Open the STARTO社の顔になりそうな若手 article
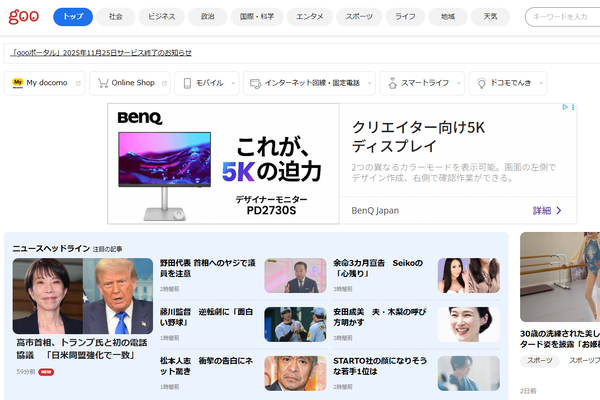This screenshot has width=600, height=400. 380,366
